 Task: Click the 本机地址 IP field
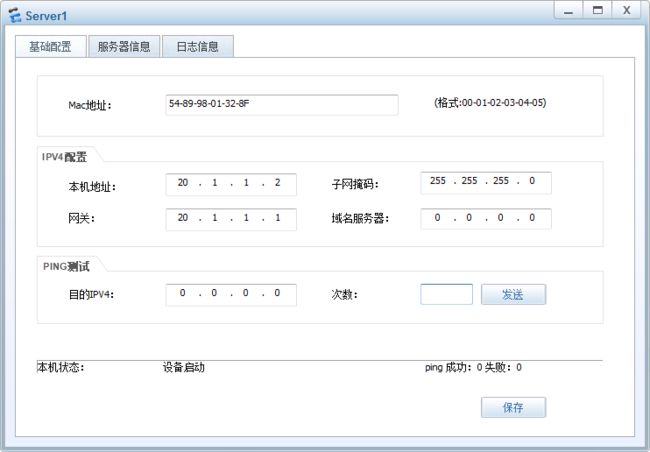coord(231,184)
